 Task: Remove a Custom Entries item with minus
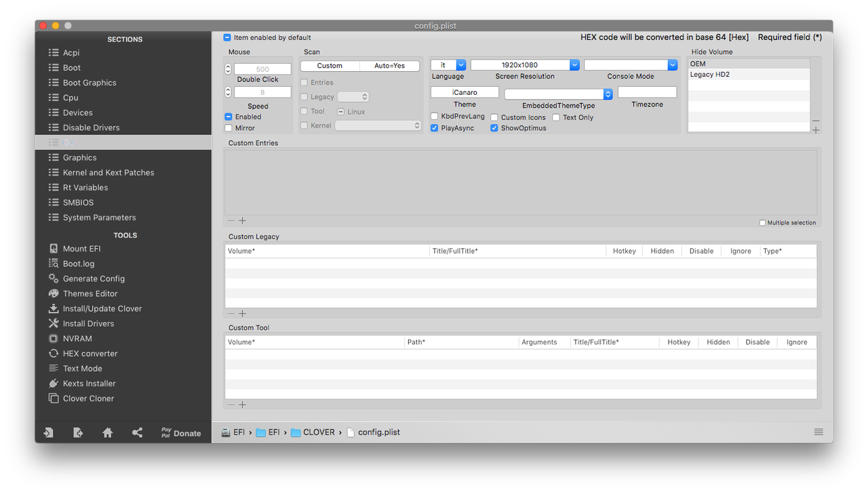tap(231, 220)
